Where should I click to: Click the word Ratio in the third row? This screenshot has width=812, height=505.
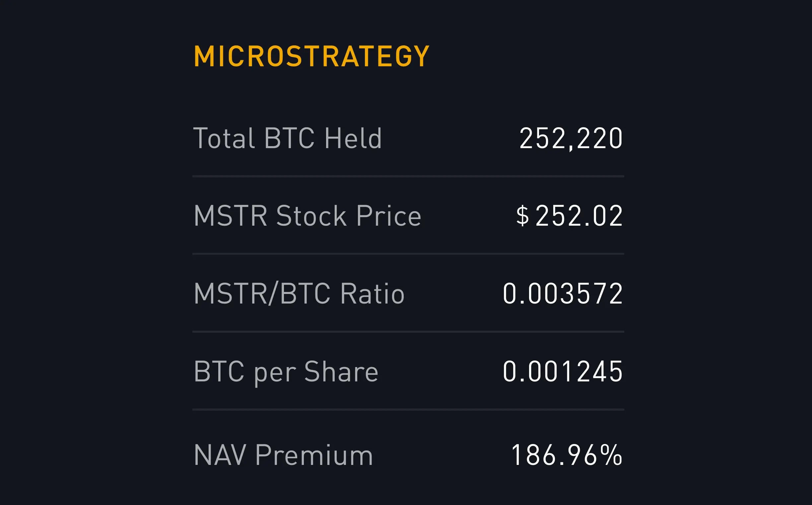(372, 294)
